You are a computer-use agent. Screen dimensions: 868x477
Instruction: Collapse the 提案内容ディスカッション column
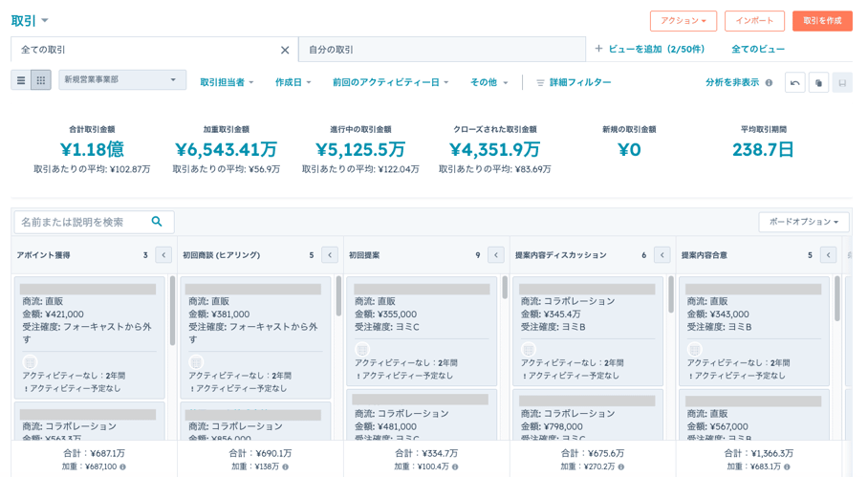pos(662,255)
